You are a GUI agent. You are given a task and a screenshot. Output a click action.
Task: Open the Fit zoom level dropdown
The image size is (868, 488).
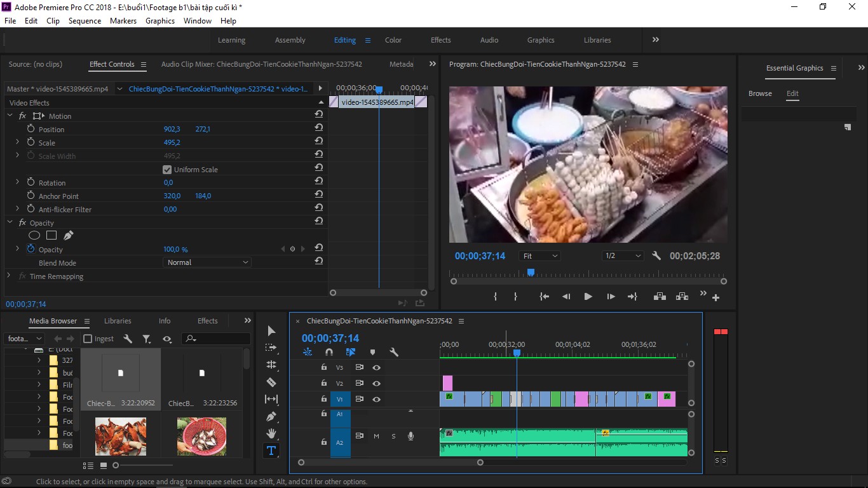(x=539, y=256)
